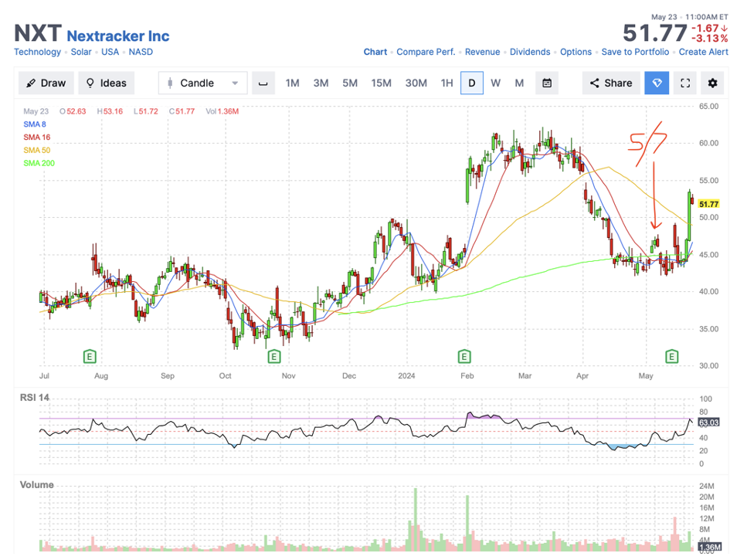Screen dimensions: 747x560
Task: Switch to the 5M timeframe
Action: pyautogui.click(x=350, y=83)
